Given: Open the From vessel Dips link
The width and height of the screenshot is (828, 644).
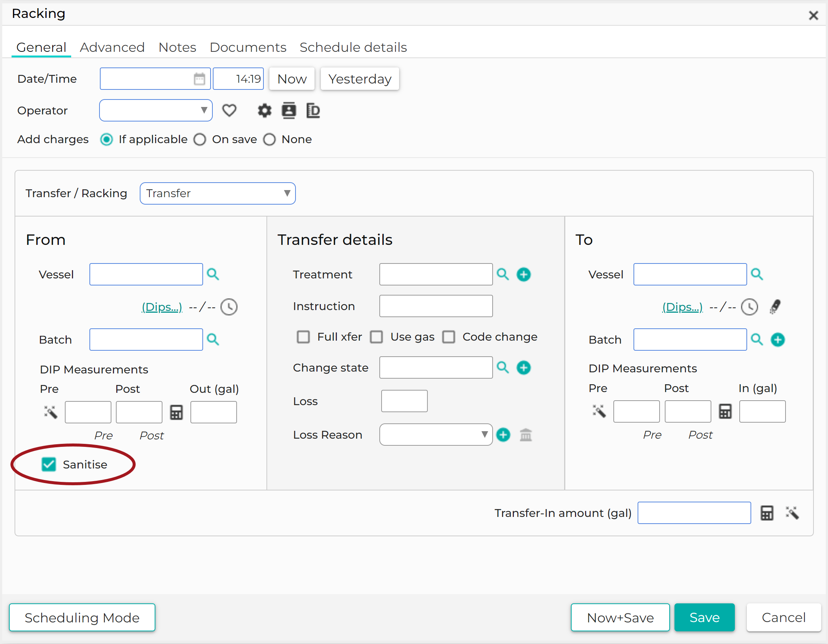Looking at the screenshot, I should 162,307.
